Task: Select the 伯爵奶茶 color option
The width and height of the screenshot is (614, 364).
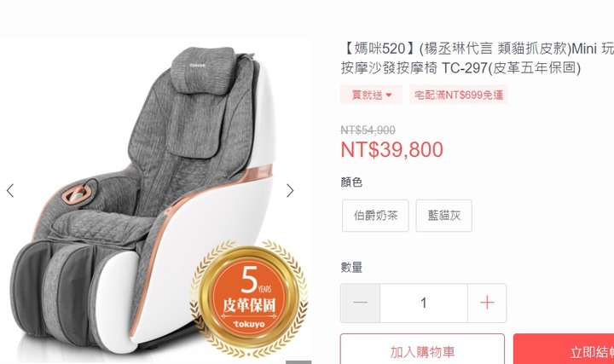Action: (375, 216)
